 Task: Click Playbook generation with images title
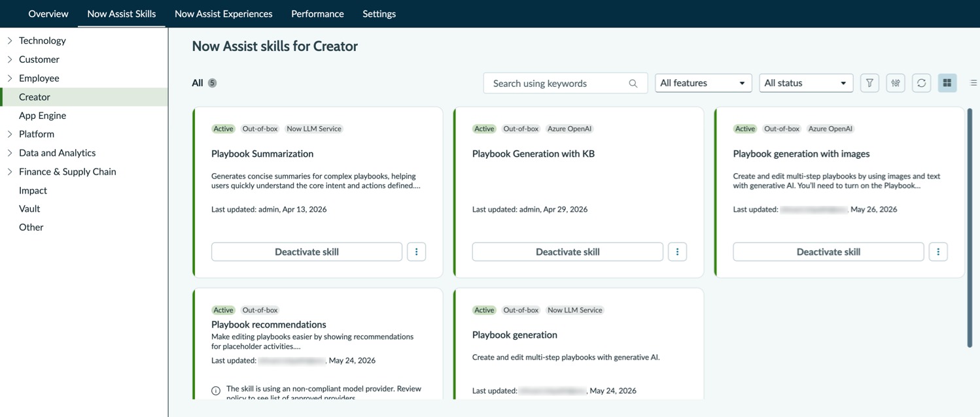click(x=801, y=154)
